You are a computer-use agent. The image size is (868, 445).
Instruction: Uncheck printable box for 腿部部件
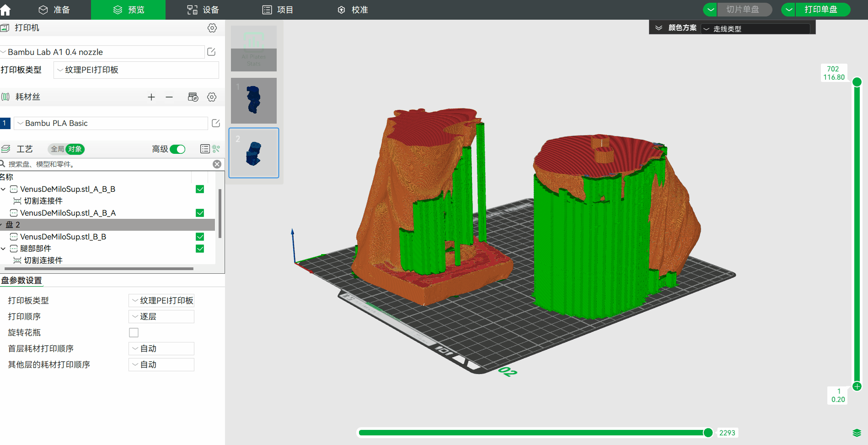(x=200, y=249)
